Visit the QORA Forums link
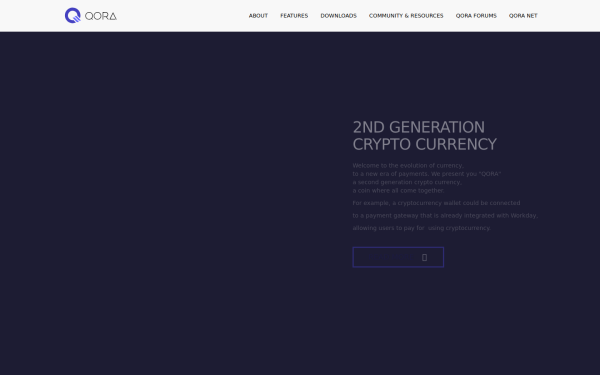The width and height of the screenshot is (600, 375). [x=476, y=16]
